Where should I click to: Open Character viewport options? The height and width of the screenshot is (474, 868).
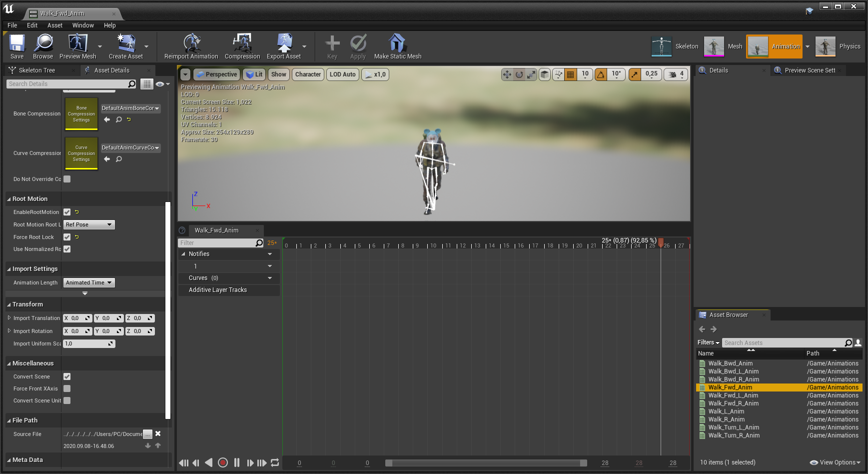point(308,74)
